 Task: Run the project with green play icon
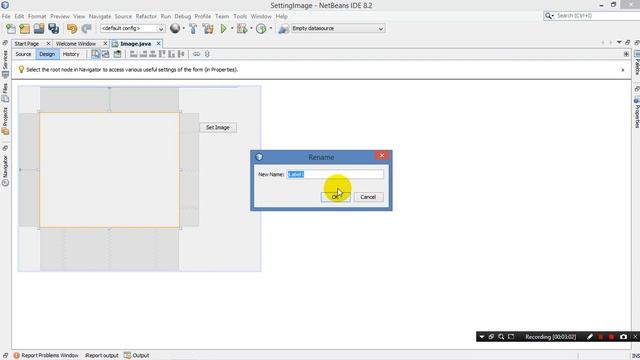pos(223,29)
